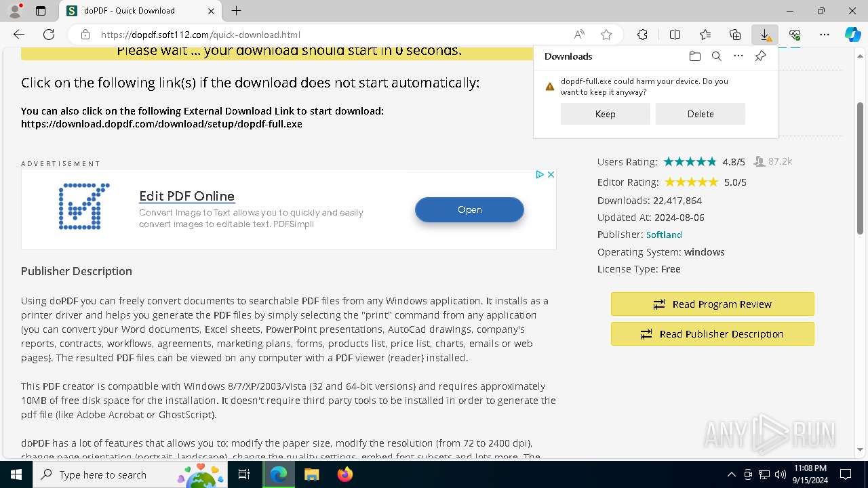Screen dimensions: 868x488
Task: Click the profile avatar icon
Action: point(15,11)
